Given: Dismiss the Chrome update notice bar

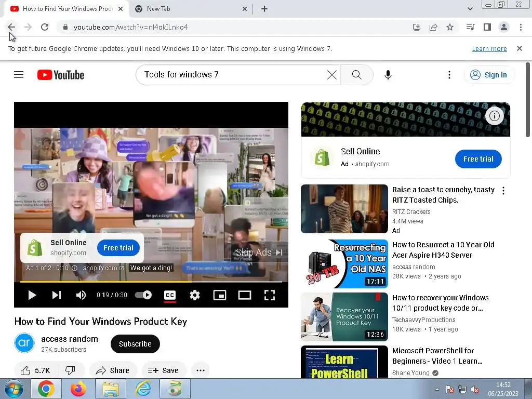Looking at the screenshot, I should pos(520,48).
